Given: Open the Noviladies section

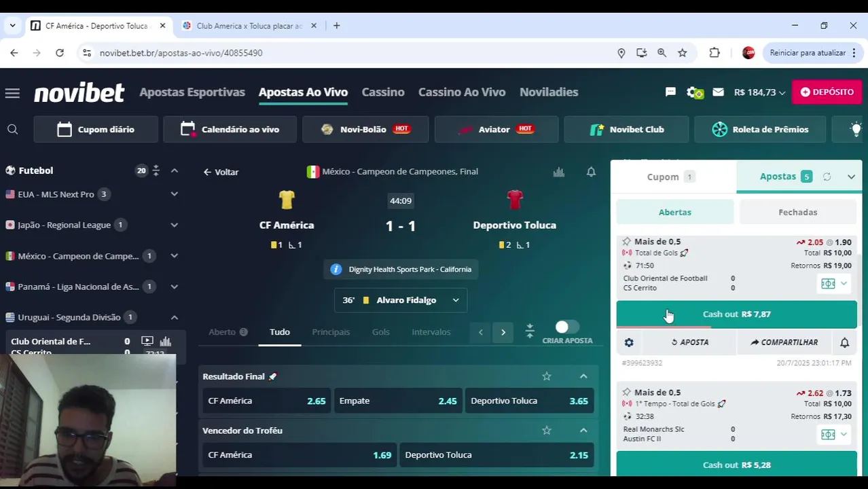Looking at the screenshot, I should [549, 92].
